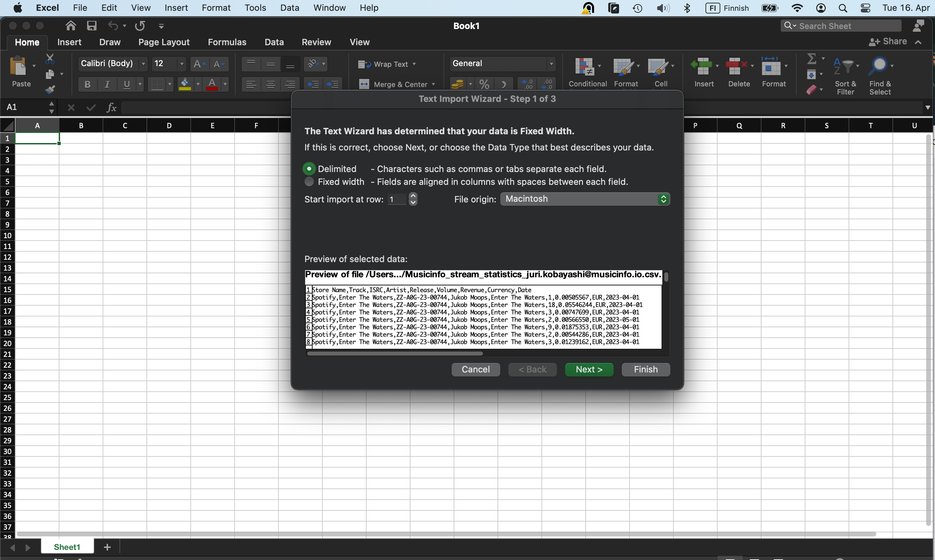Open the Customize Quick Access Toolbar dropdown
935x560 pixels.
pyautogui.click(x=161, y=26)
